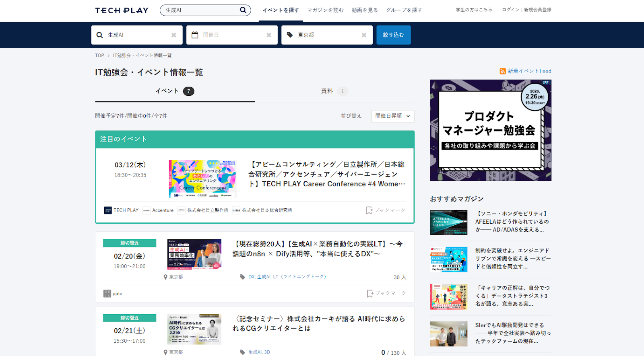Open the プロダクトマネージャー勉強会 banner

490,130
